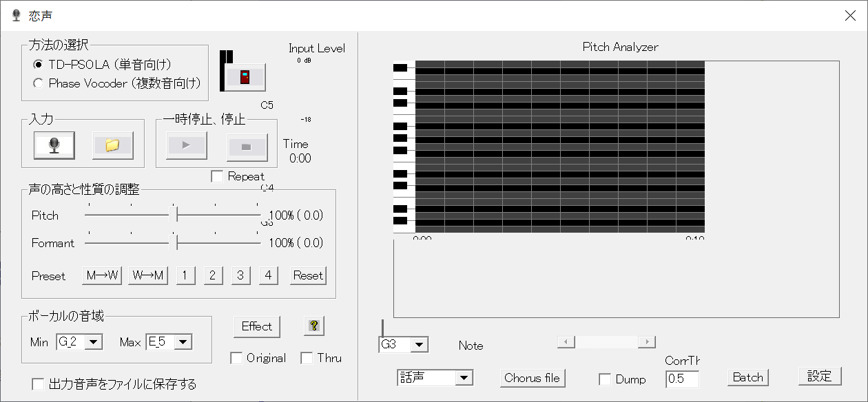This screenshot has height=402, width=868.
Task: Click the CorrTh value field
Action: 682,379
